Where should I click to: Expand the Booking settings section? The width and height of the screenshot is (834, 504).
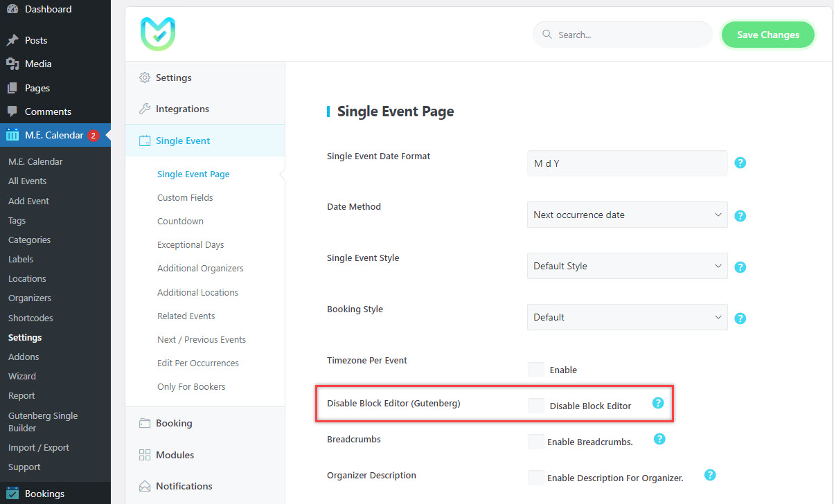(205, 423)
